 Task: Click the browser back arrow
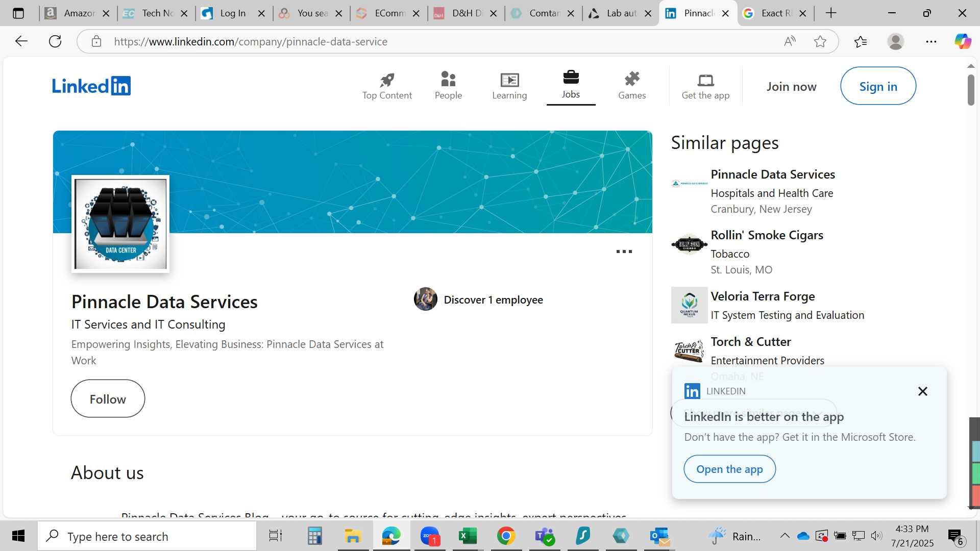(x=21, y=41)
